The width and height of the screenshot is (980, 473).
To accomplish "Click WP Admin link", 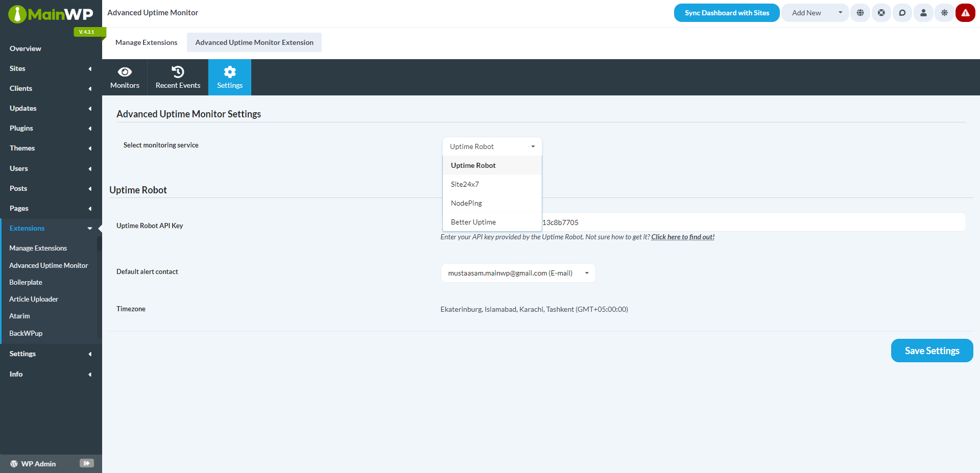I will [x=38, y=464].
